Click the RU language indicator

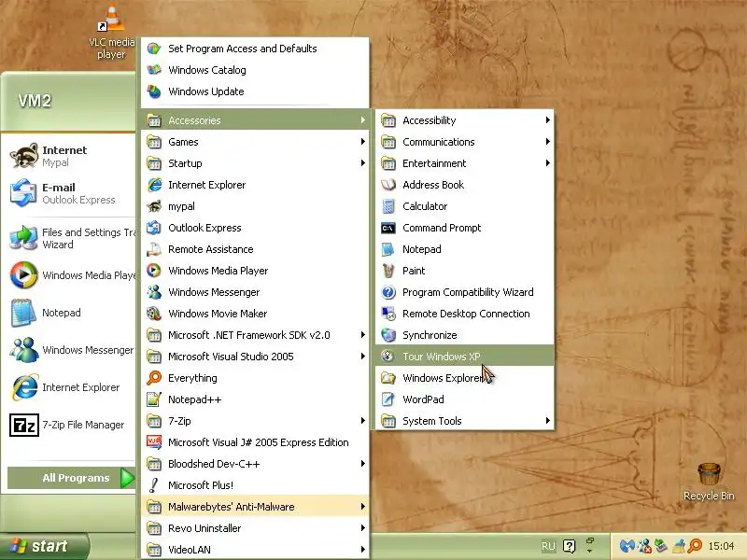[x=548, y=546]
